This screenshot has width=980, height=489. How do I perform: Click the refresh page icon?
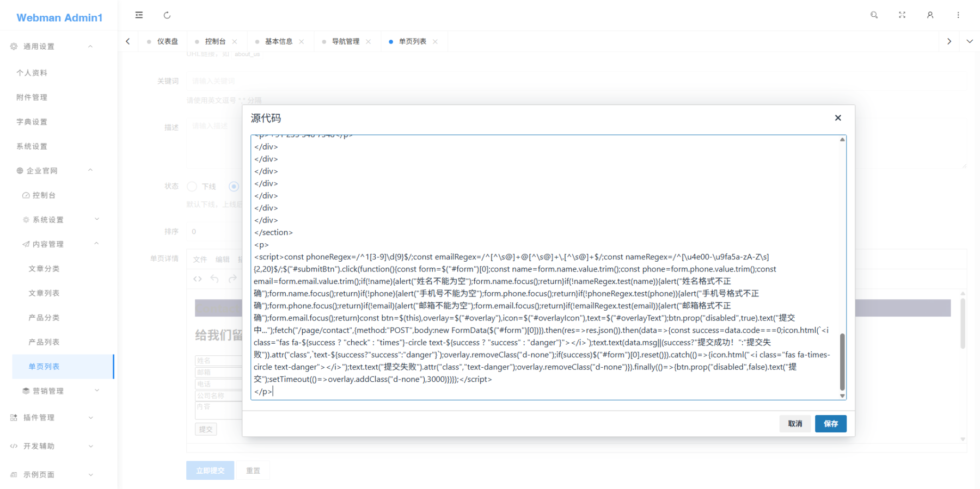tap(167, 15)
